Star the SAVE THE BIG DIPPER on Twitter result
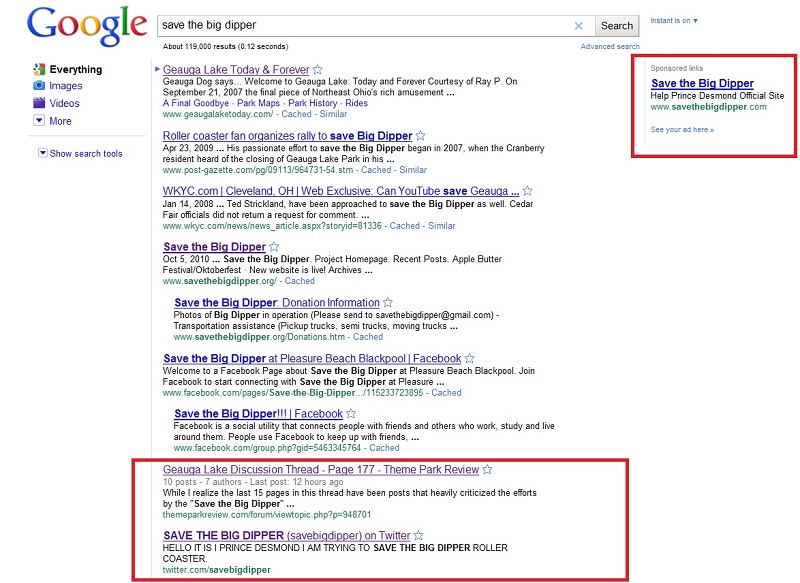This screenshot has width=800, height=583. click(x=418, y=536)
